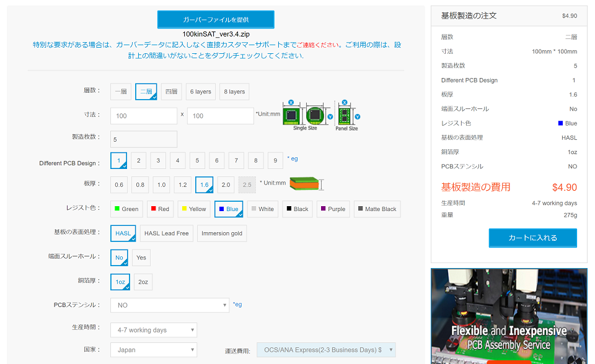Select the Green resist color option

click(x=126, y=209)
